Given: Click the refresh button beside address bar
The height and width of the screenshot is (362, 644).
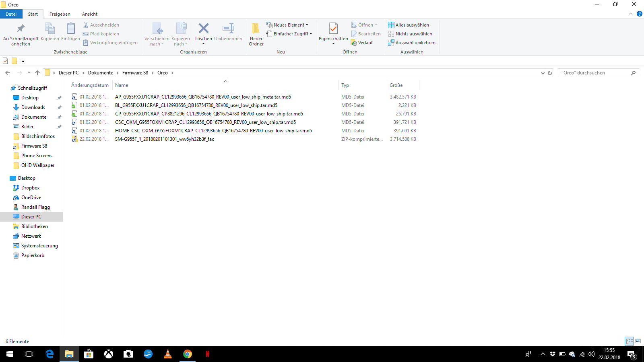Looking at the screenshot, I should [550, 73].
